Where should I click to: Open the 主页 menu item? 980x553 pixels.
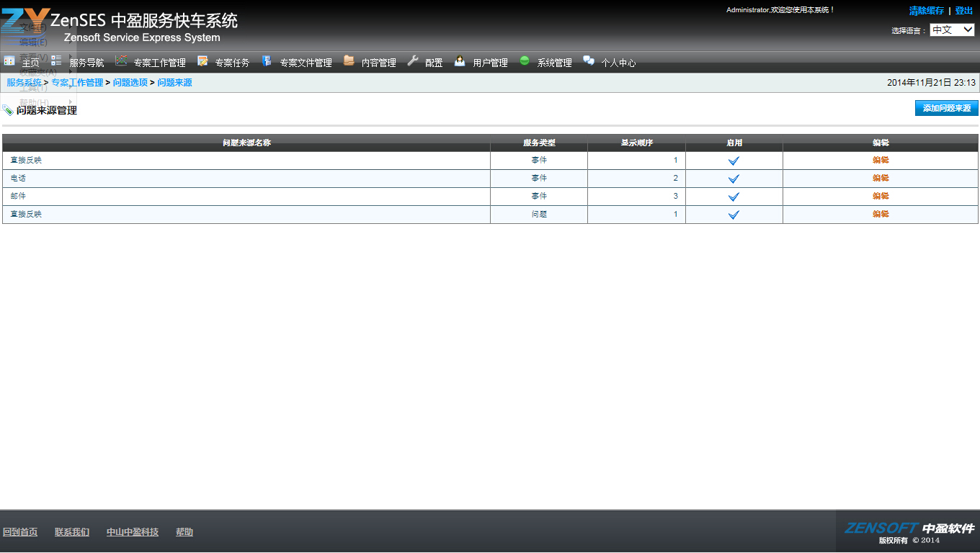(30, 63)
